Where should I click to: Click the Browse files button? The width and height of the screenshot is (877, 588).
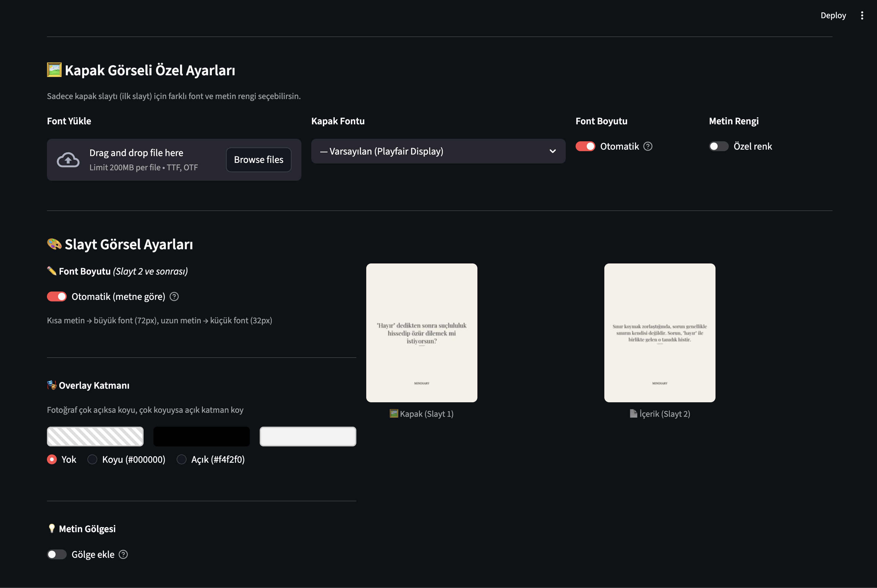click(x=258, y=159)
